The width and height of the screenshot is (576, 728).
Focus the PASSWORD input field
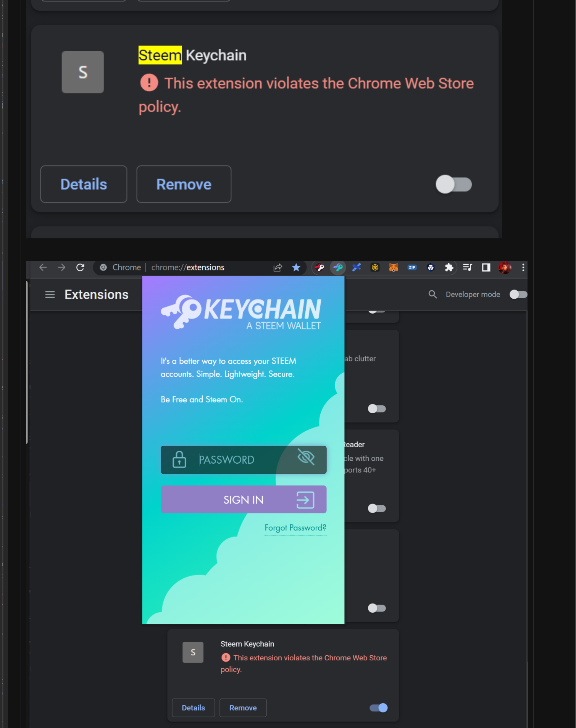[244, 460]
